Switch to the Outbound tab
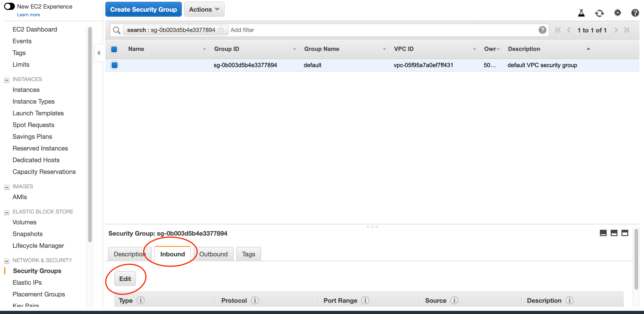 pyautogui.click(x=213, y=254)
